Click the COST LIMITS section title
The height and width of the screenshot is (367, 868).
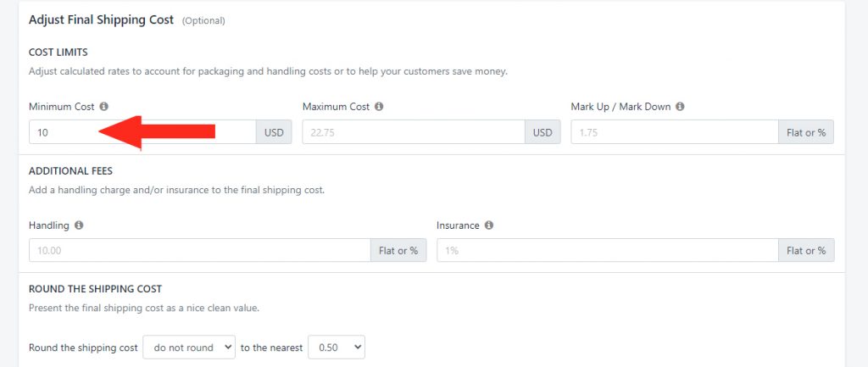(x=58, y=53)
